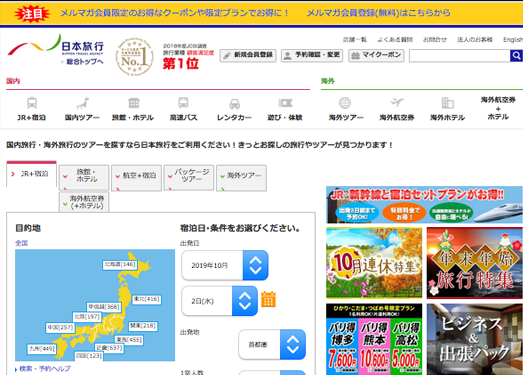Click the 予約確認・変更 button
This screenshot has height=375, width=523.
click(x=312, y=55)
